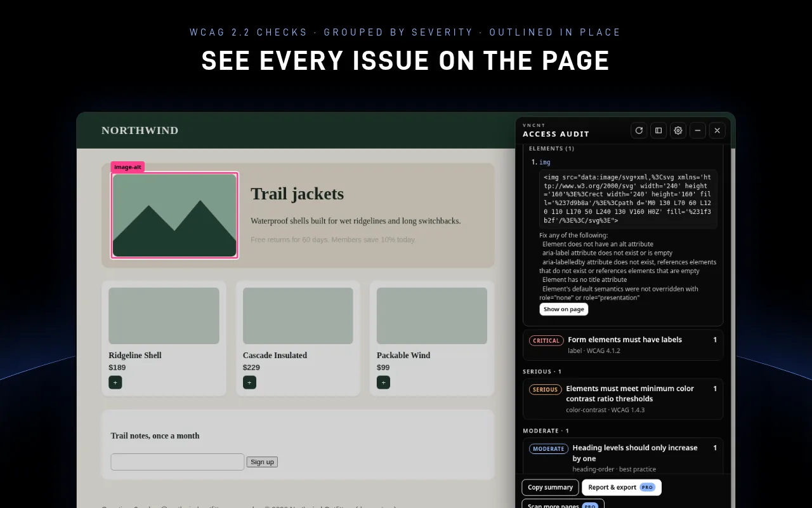Viewport: 812px width, 508px height.
Task: Click Copy summary button
Action: [550, 487]
